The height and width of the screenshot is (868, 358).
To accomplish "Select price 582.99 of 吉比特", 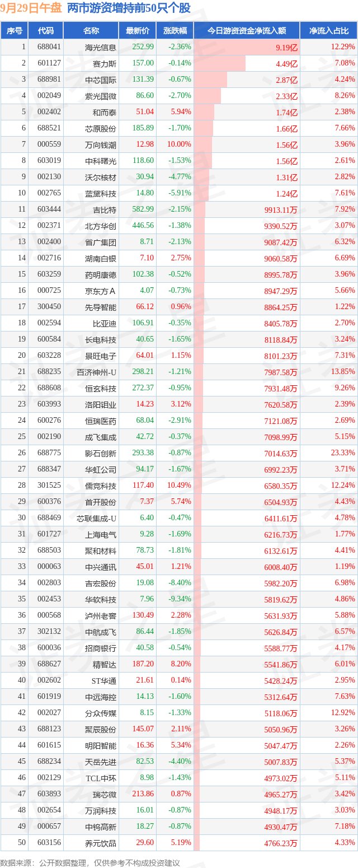I will coord(143,209).
